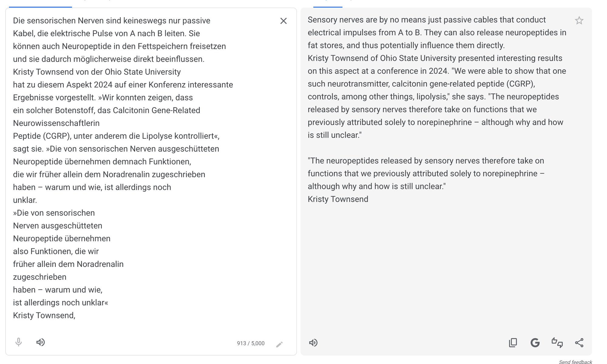Open the pencil input tools icon
Image resolution: width=607 pixels, height=364 pixels.
click(280, 344)
